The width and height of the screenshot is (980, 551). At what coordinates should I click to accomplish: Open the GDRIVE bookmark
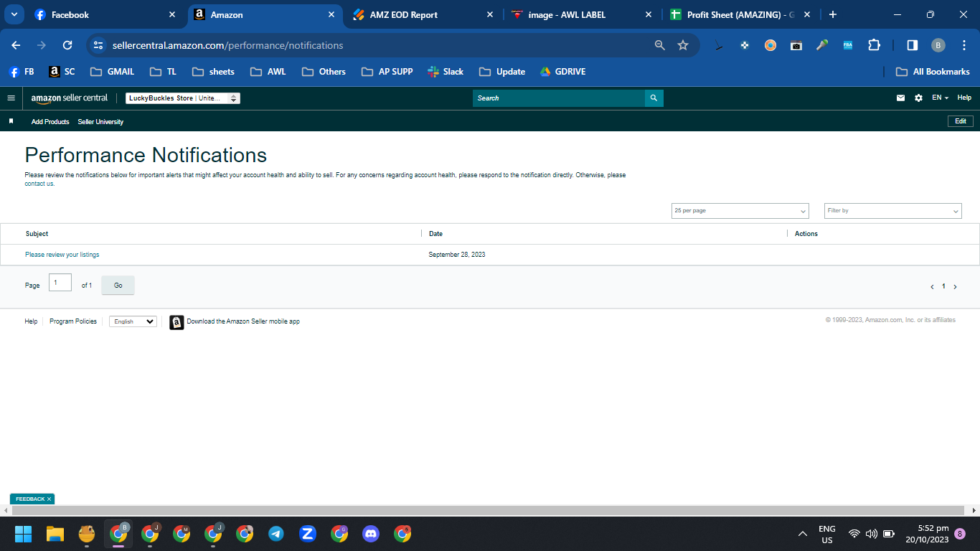pos(563,72)
